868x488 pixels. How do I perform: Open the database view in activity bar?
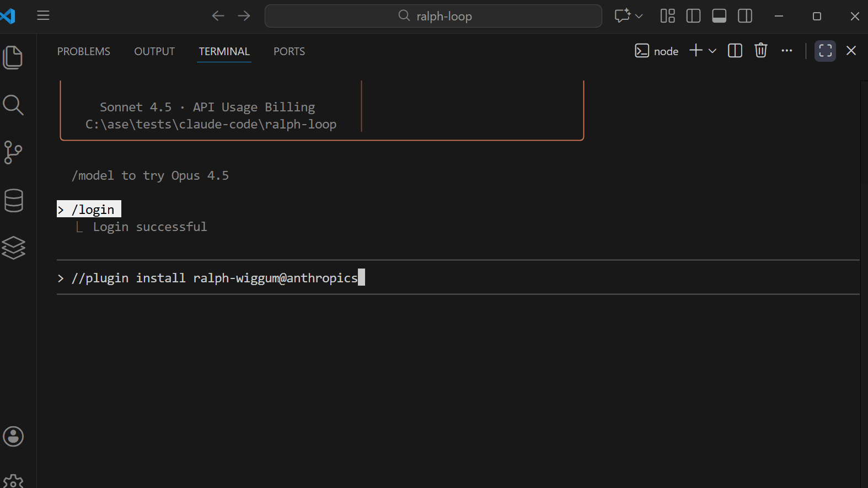click(13, 201)
